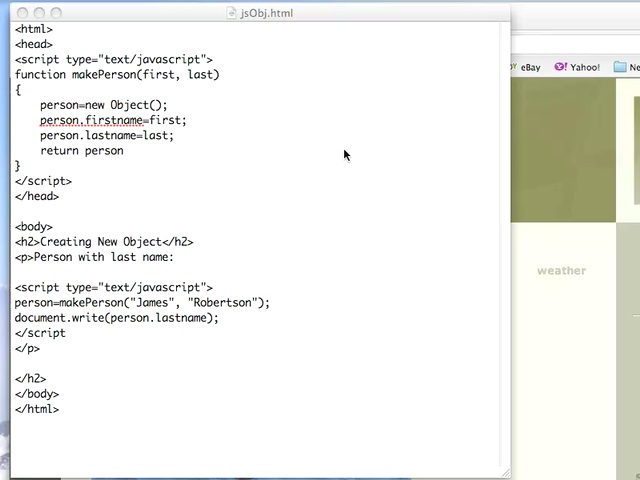
Task: Click the unclosed '</script' line near bottom
Action: (x=40, y=333)
